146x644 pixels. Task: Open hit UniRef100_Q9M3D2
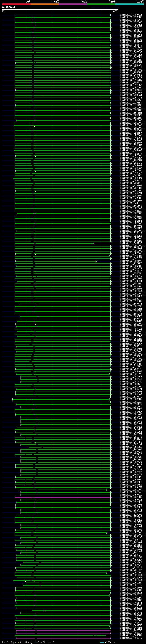[x=131, y=17]
